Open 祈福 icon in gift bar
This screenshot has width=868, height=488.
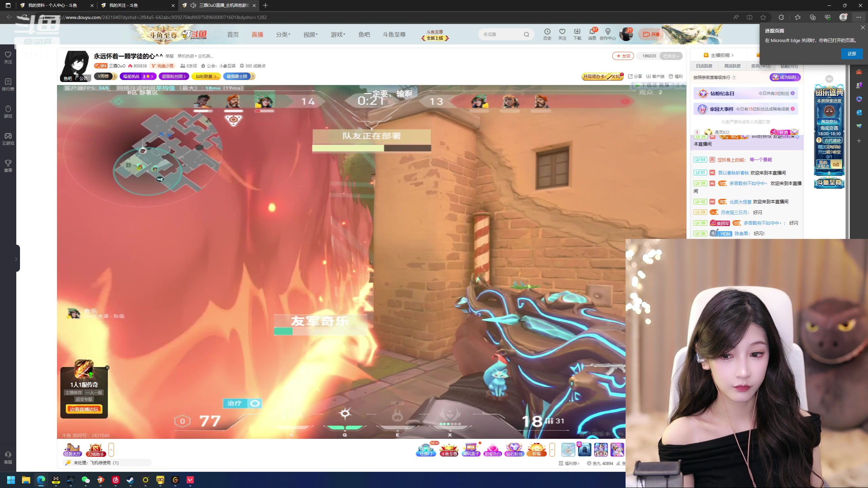536,450
